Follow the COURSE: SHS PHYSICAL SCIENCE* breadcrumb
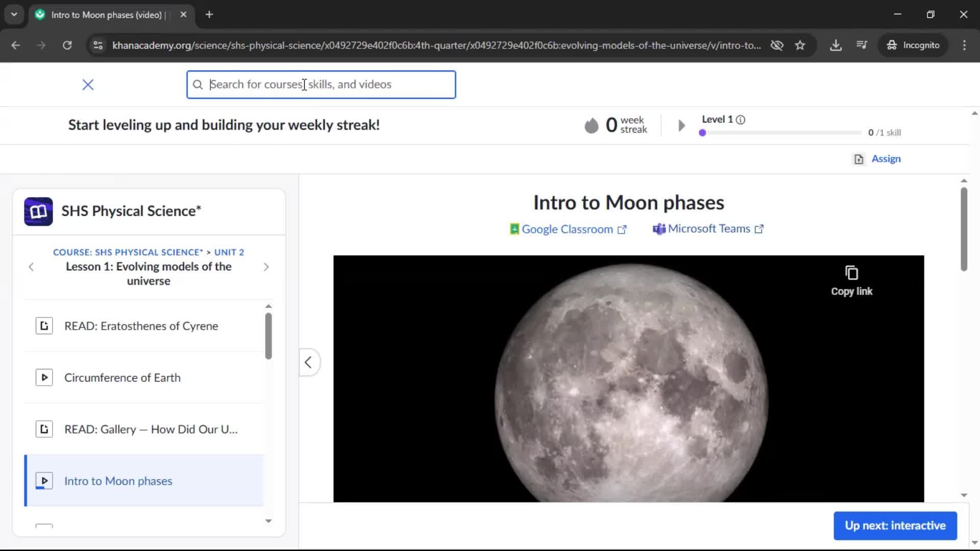980x551 pixels. pyautogui.click(x=128, y=252)
